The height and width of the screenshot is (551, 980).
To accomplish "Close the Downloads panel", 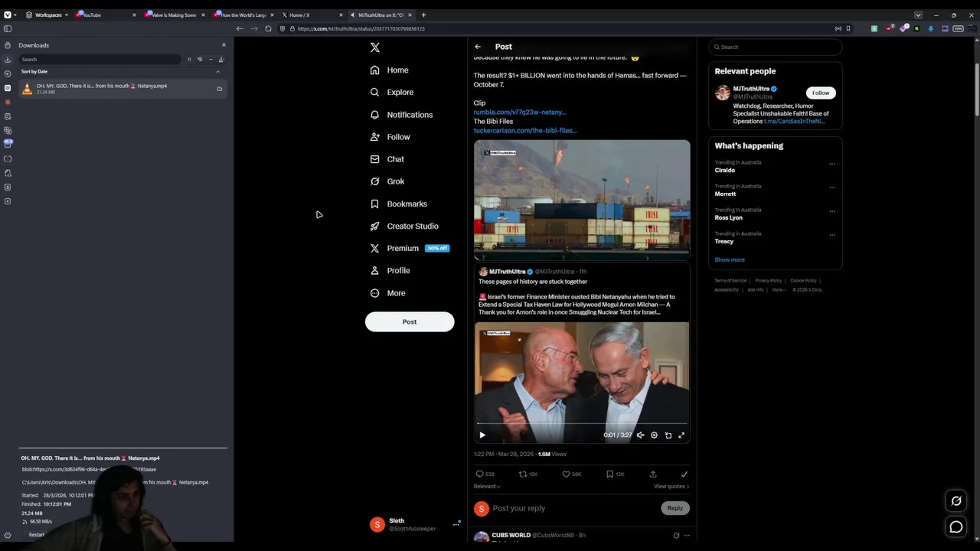I will pos(224,45).
